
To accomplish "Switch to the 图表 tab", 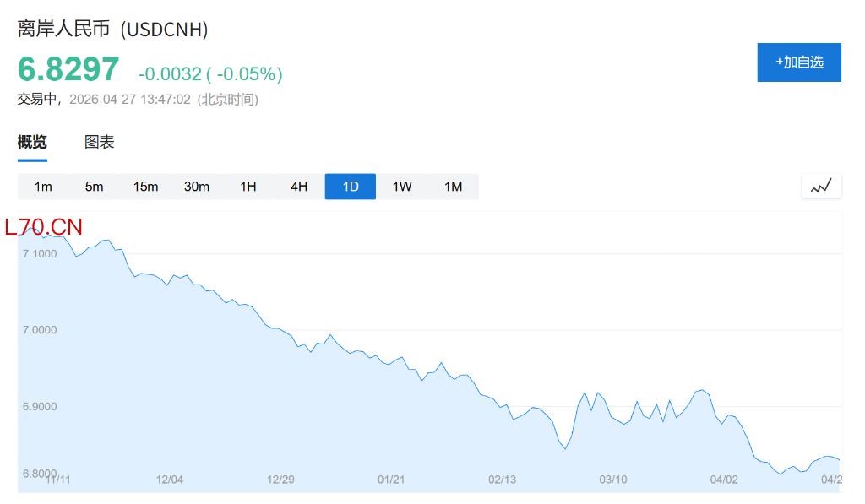I will coord(99,143).
